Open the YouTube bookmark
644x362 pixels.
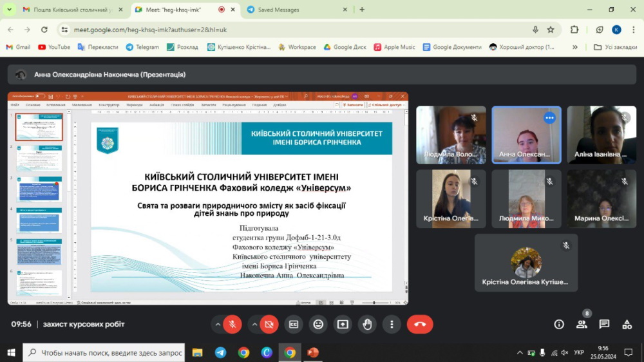pyautogui.click(x=54, y=47)
